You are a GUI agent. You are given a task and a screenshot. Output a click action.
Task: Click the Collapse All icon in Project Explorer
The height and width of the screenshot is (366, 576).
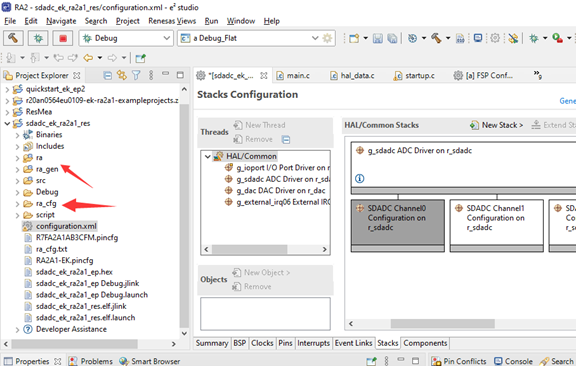[107, 76]
